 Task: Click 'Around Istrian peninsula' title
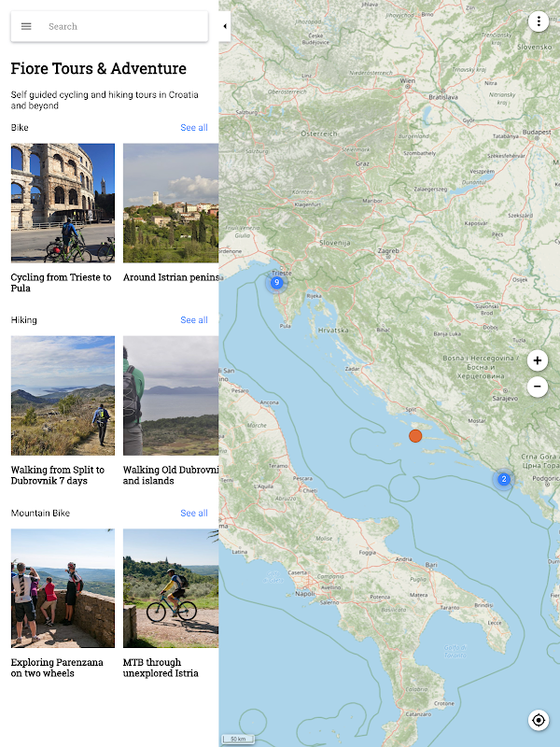coord(171,277)
